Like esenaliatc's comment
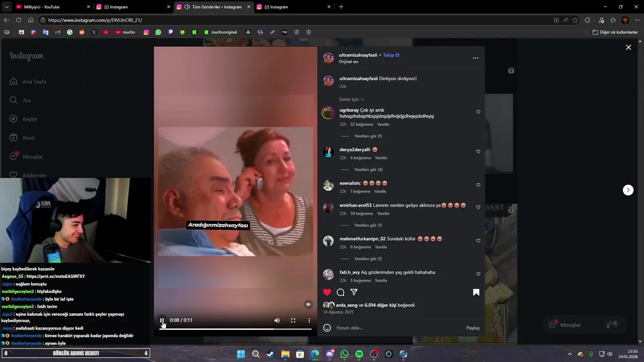This screenshot has height=362, width=644. pos(478,185)
